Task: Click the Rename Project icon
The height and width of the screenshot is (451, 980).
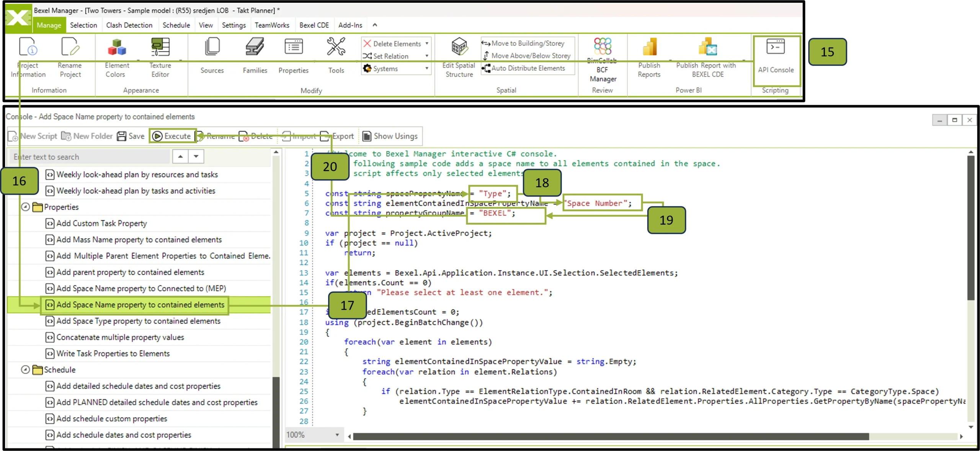Action: 70,47
